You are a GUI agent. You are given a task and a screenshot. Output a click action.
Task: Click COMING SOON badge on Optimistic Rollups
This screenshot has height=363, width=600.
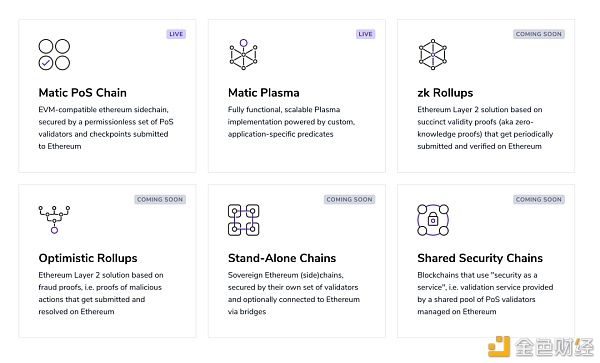tap(160, 199)
